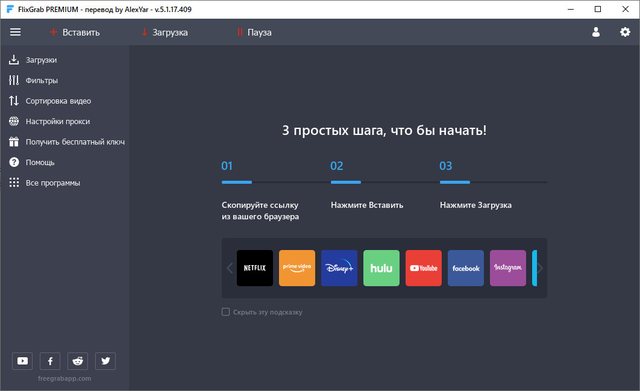
Task: Open Twitter social icon in sidebar footer
Action: pyautogui.click(x=105, y=361)
